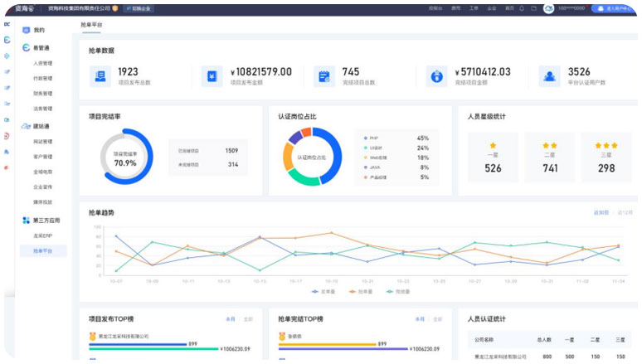Image resolution: width=642 pixels, height=364 pixels.
Task: Select 全部 in 抢单完结TOP榜
Action: [439, 318]
